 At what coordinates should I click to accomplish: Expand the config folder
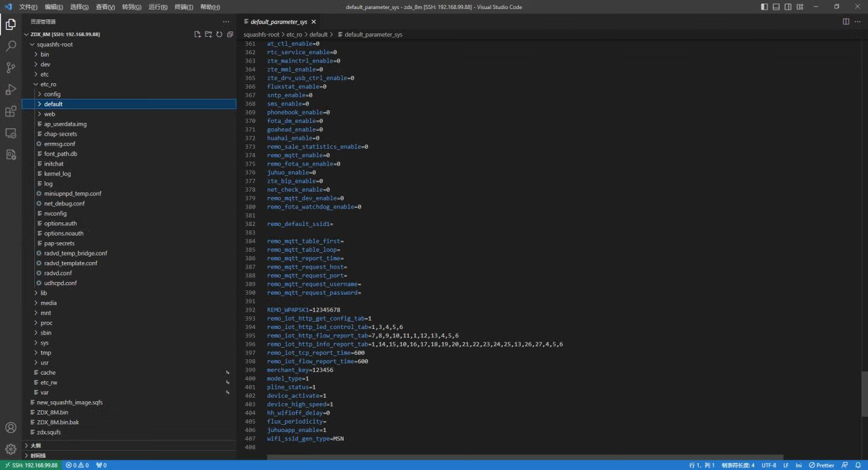[129, 94]
